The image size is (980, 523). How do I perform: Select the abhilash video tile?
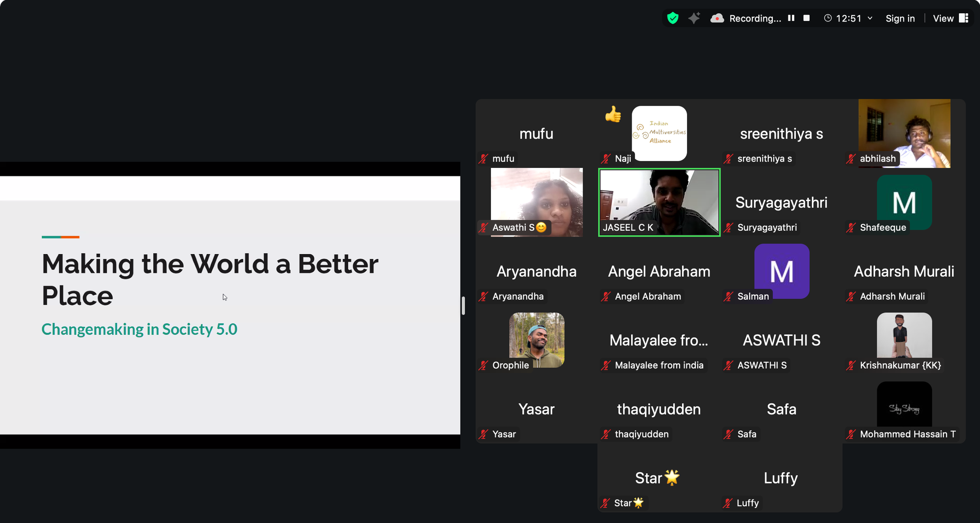coord(904,132)
